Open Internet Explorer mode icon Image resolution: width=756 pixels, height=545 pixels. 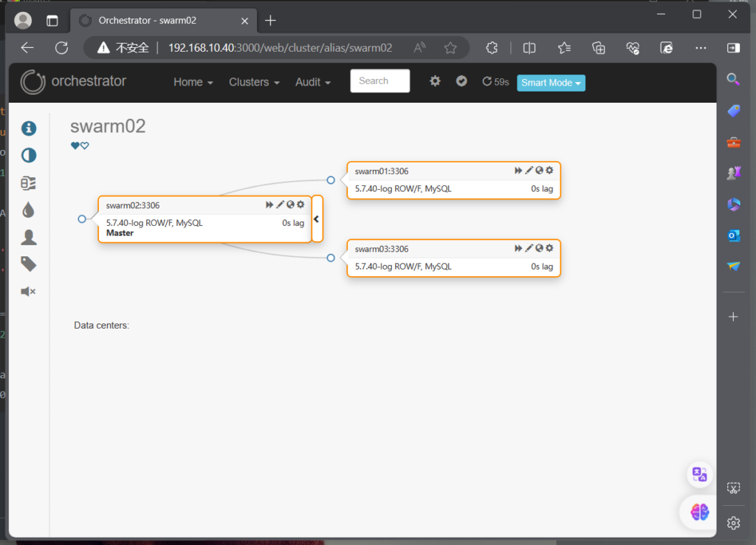(x=667, y=48)
